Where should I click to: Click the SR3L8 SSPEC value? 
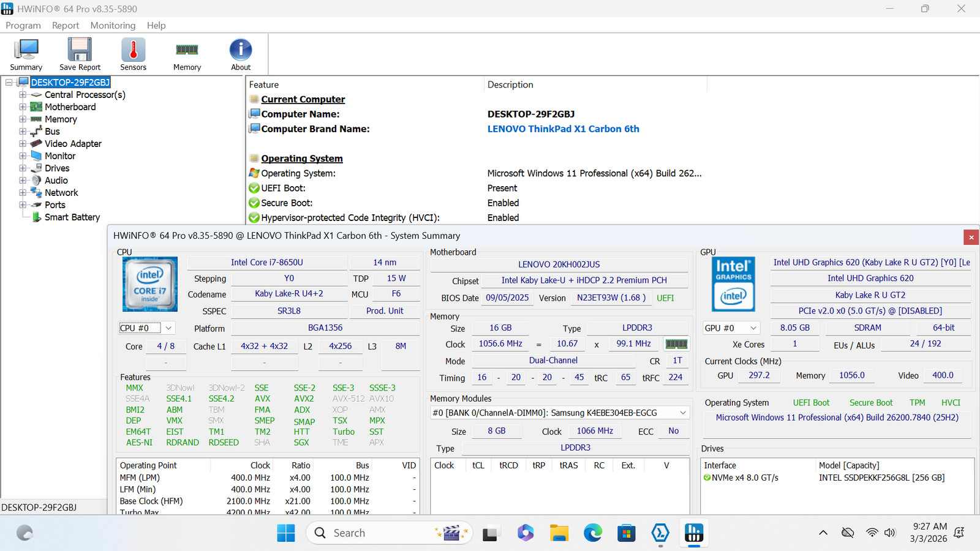click(x=289, y=310)
